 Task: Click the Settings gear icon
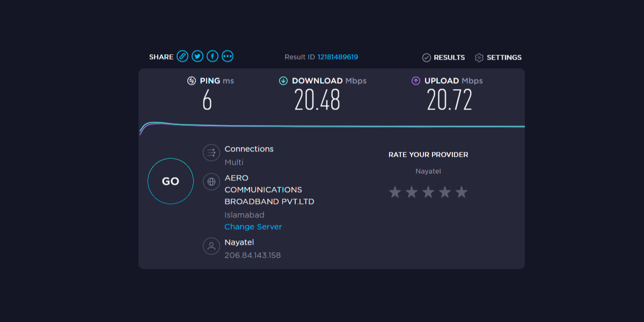479,57
